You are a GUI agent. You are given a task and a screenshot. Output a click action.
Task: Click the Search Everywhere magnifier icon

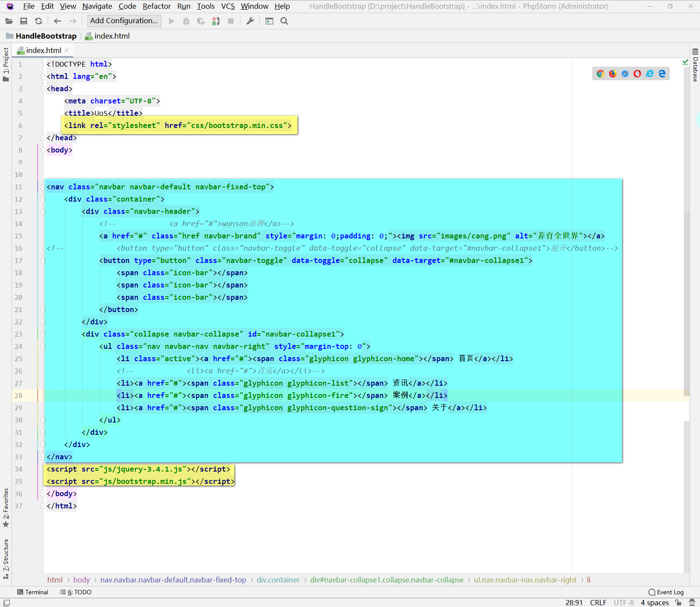pos(284,21)
